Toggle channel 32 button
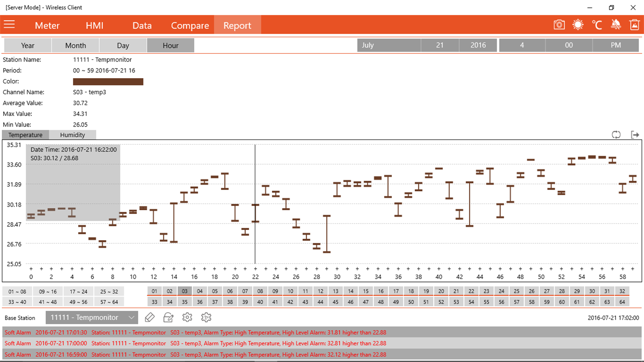The height and width of the screenshot is (362, 644). pos(622,291)
